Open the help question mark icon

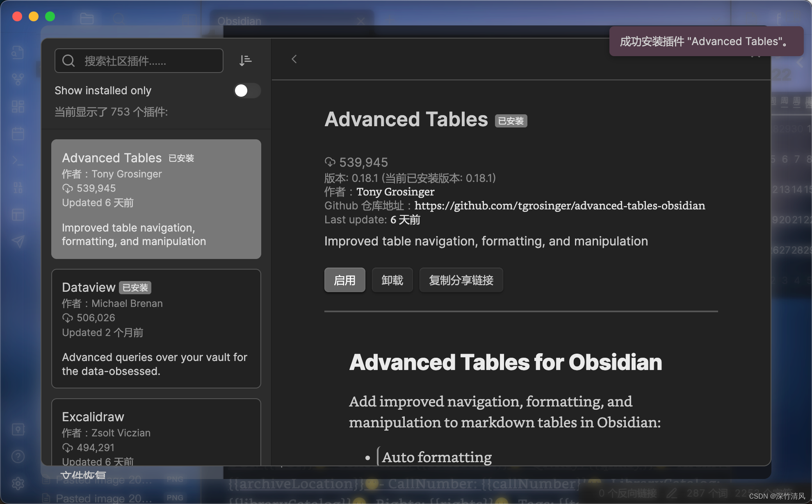pyautogui.click(x=18, y=456)
